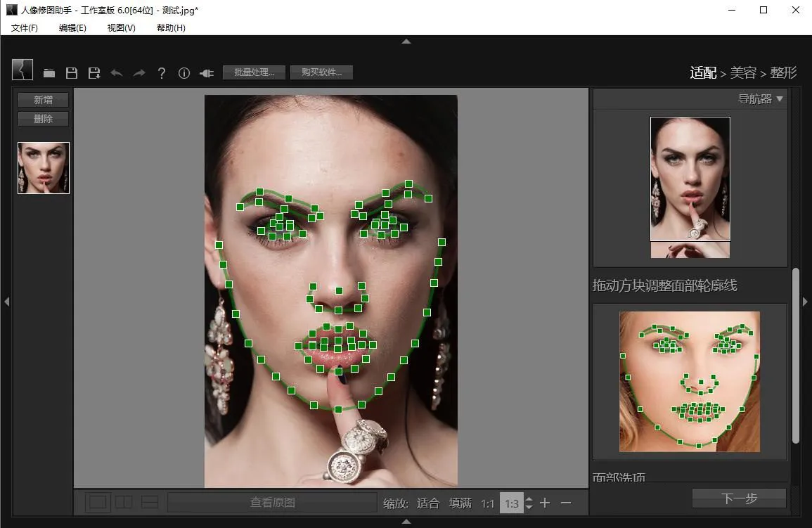Viewport: 812px width, 528px height.
Task: Click the save floppy disk icon
Action: [71, 73]
